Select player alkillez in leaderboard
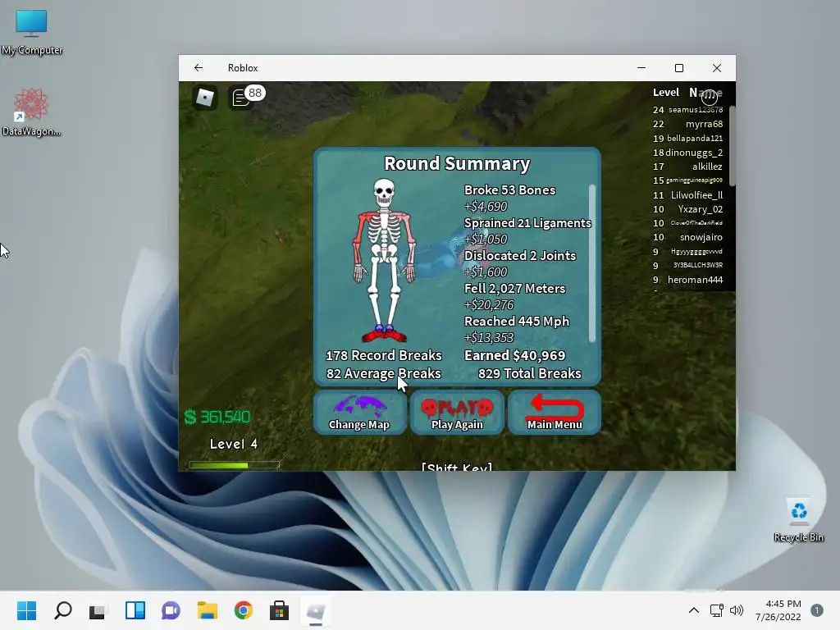This screenshot has width=840, height=630. 688,167
